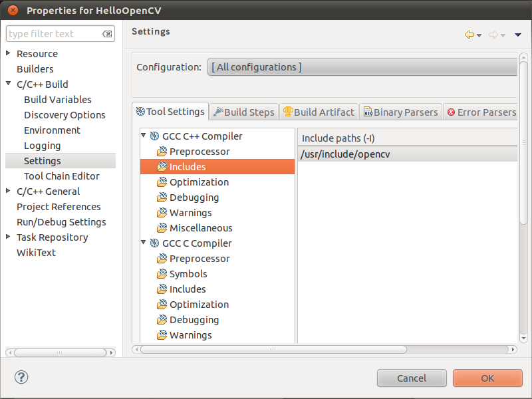This screenshot has height=399, width=532.
Task: Click the highlighted Includes folder icon
Action: coord(162,167)
